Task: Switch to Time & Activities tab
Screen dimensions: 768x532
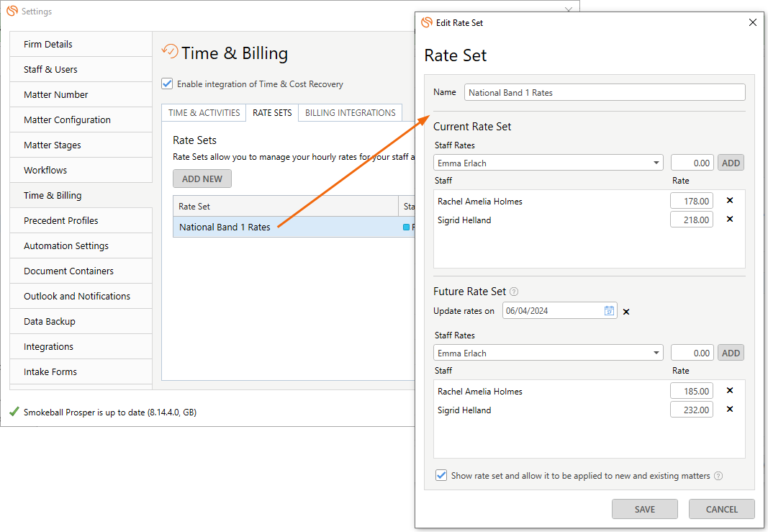Action: (204, 113)
